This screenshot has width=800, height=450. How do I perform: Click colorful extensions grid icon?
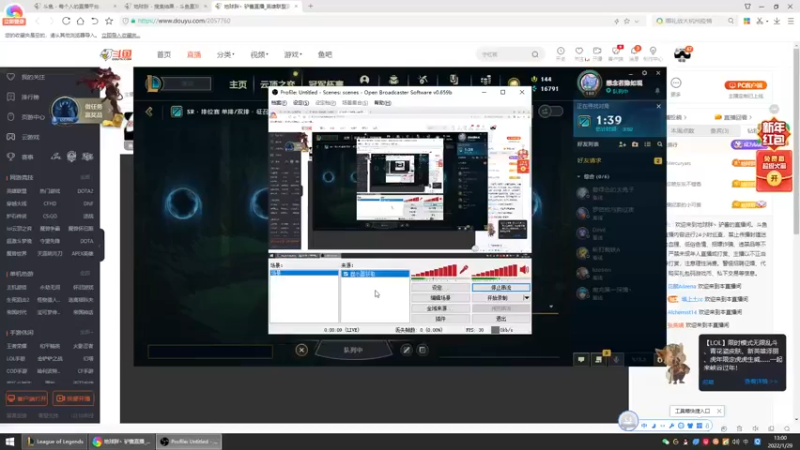746,21
